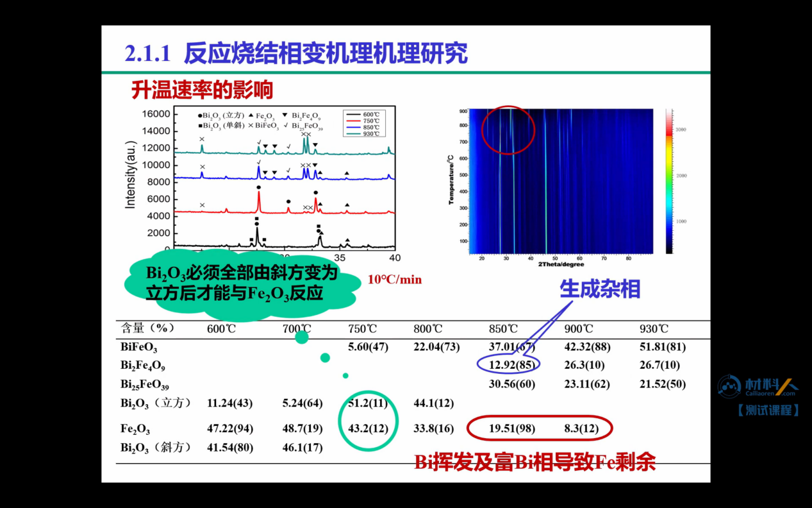Click the table cell "48.7(19)"
Image resolution: width=812 pixels, height=508 pixels.
click(303, 428)
